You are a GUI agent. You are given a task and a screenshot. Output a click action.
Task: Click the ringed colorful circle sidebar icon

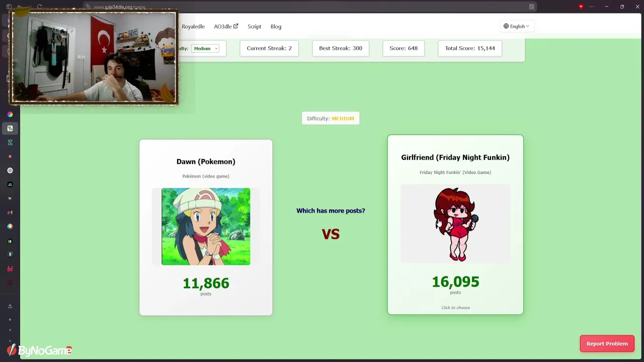[x=10, y=227]
